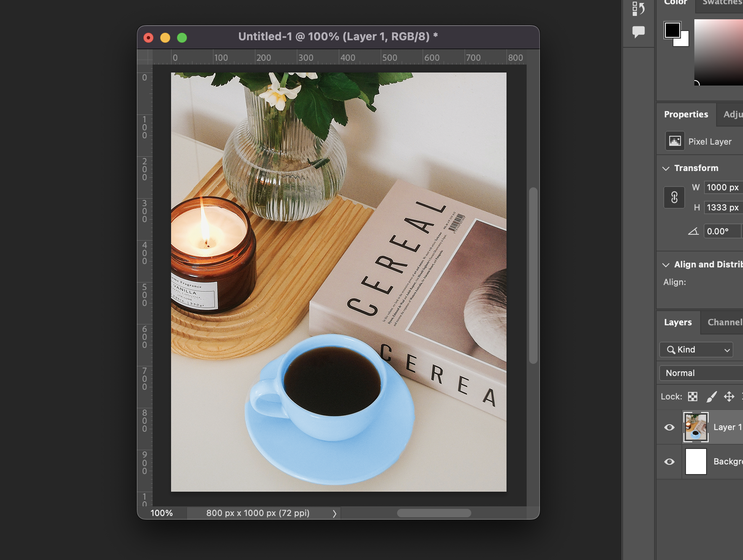The height and width of the screenshot is (560, 743).
Task: Select the Color panel tab
Action: click(675, 3)
